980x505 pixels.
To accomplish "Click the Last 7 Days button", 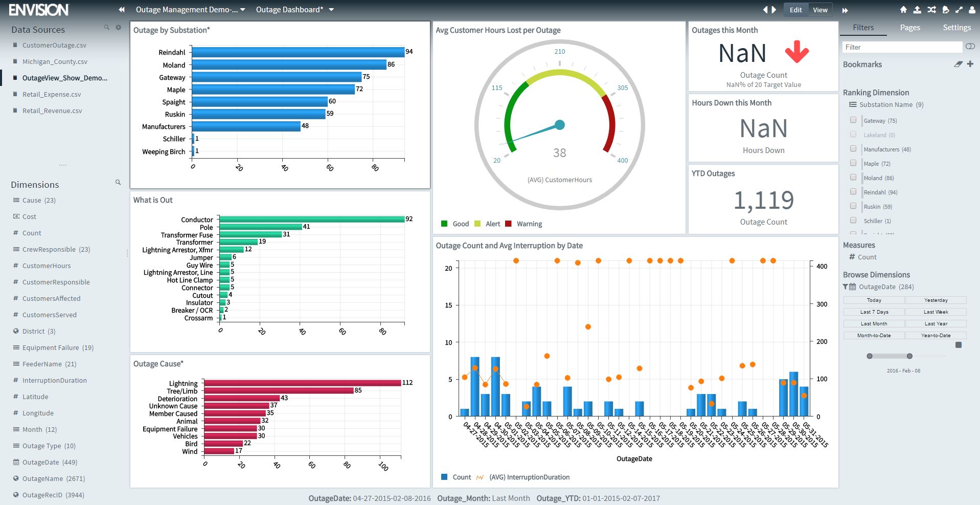I will click(x=874, y=312).
